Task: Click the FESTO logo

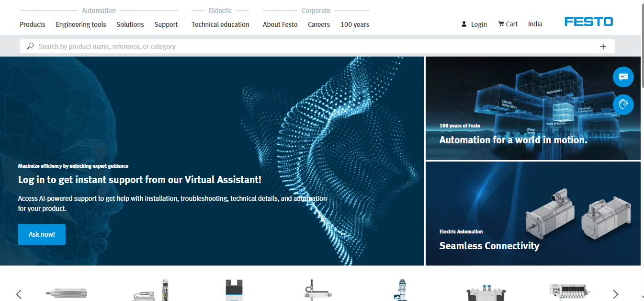Action: (588, 22)
